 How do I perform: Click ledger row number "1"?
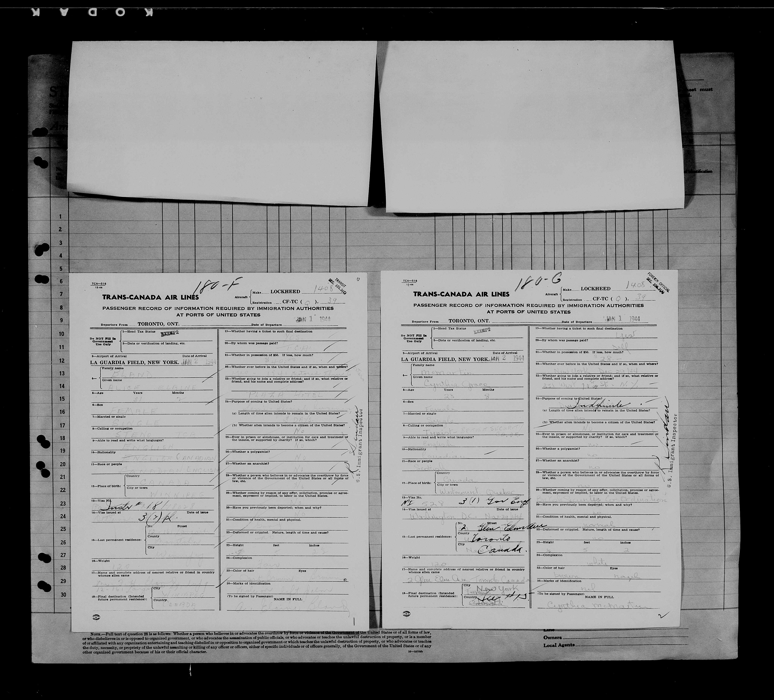coord(61,217)
